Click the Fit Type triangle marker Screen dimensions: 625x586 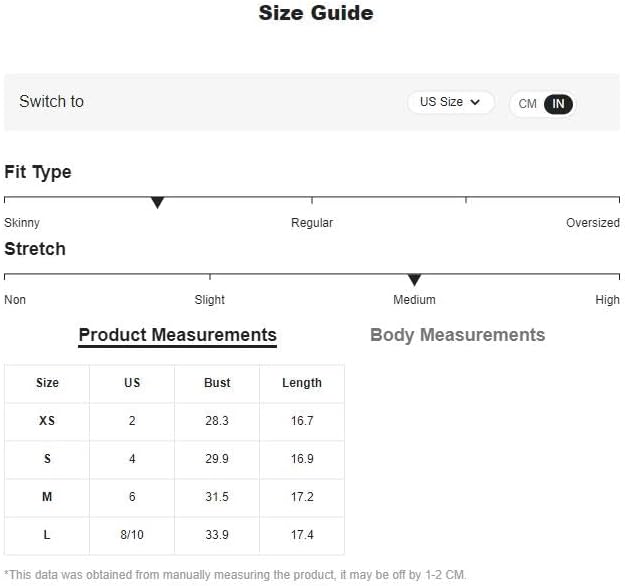click(x=158, y=202)
